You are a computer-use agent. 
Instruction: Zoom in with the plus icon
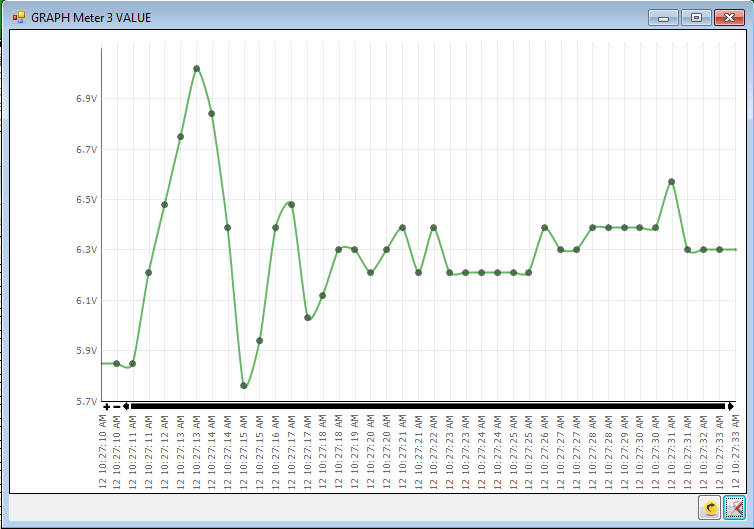[x=107, y=407]
